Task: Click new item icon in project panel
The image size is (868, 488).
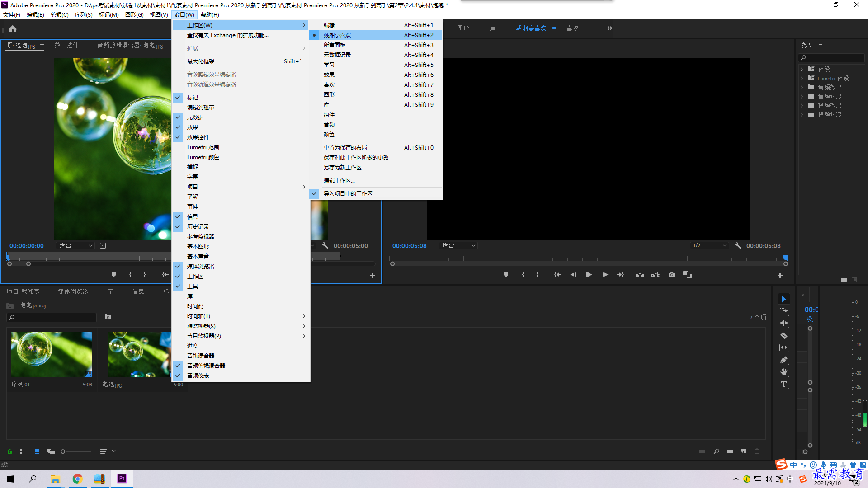Action: tap(744, 451)
